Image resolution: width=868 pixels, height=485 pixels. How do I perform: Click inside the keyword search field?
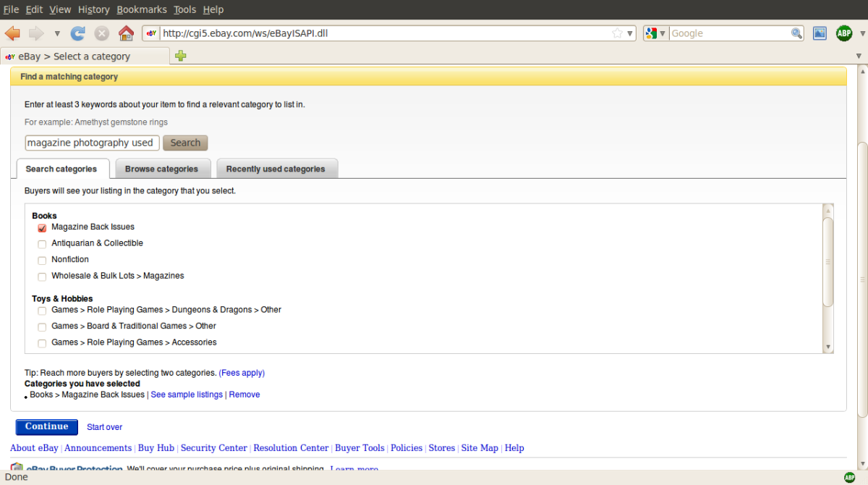91,143
